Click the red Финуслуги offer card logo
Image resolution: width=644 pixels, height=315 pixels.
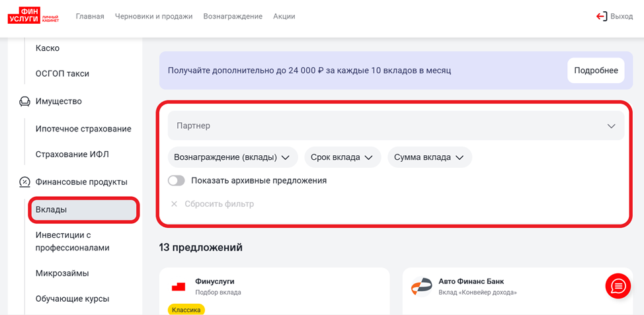pyautogui.click(x=179, y=287)
